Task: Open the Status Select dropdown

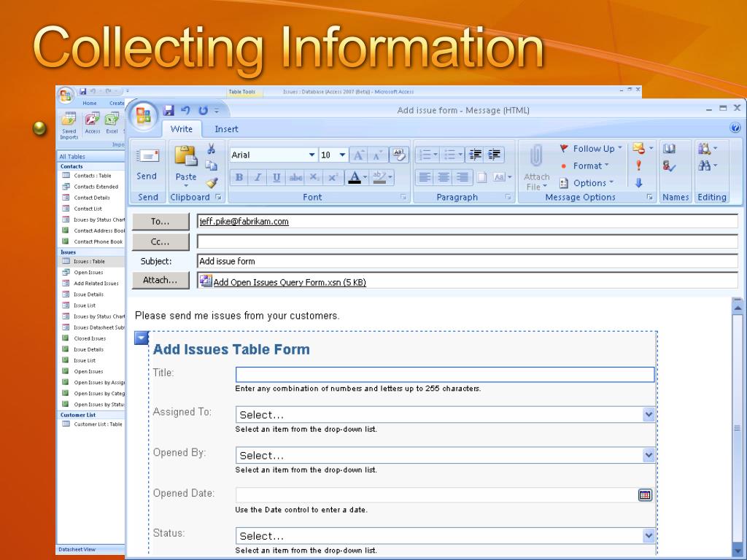Action: 649,536
